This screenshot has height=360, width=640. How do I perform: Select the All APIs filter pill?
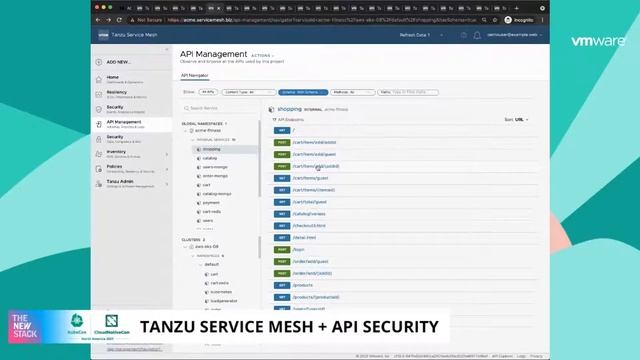click(208, 92)
